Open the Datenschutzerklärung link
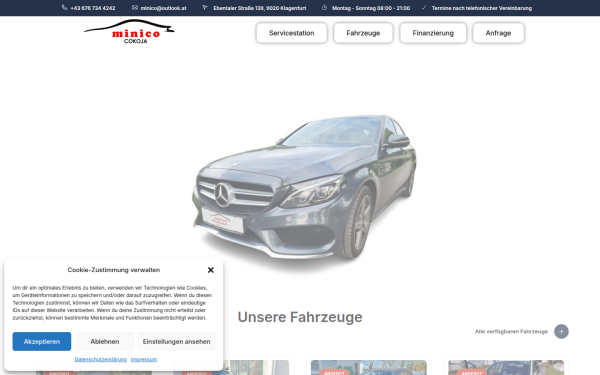Image resolution: width=600 pixels, height=375 pixels. point(101,359)
